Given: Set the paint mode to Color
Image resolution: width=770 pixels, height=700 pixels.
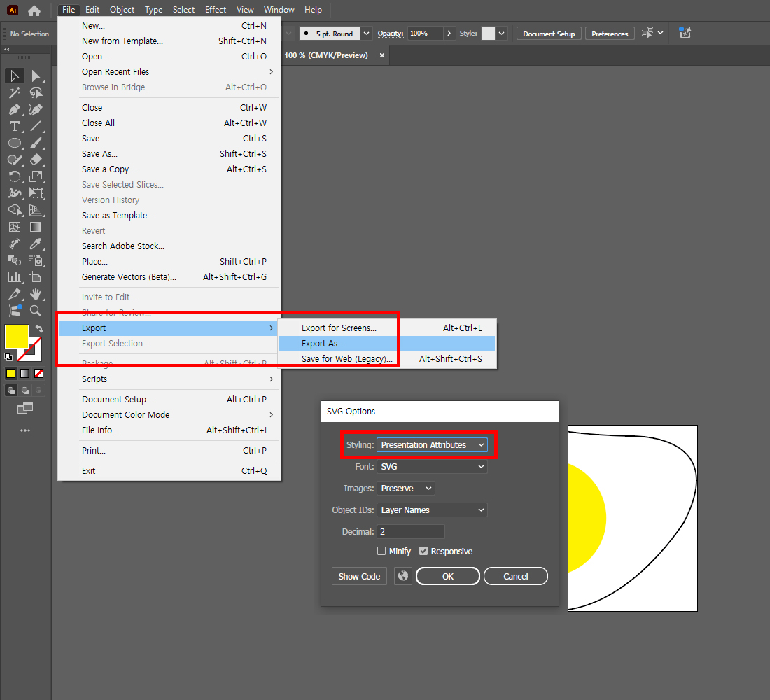Looking at the screenshot, I should (x=10, y=373).
